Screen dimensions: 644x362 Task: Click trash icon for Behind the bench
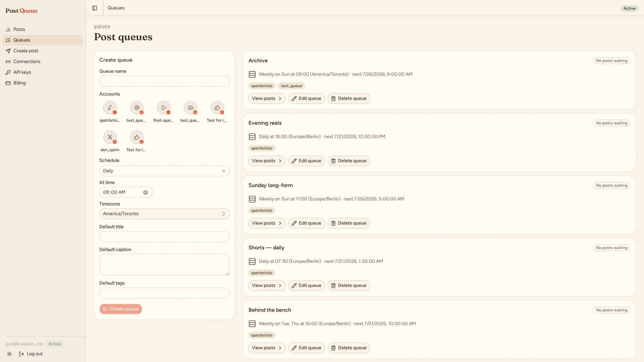click(333, 348)
